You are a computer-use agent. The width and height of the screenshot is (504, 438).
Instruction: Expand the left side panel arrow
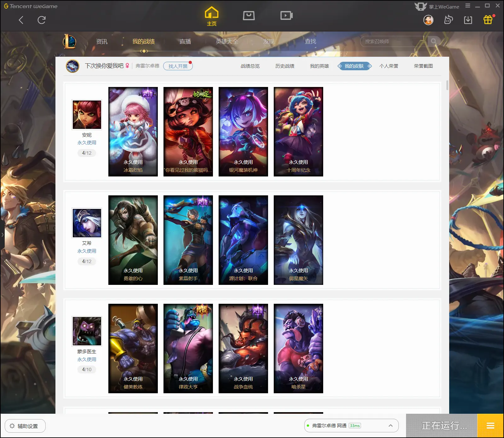coord(2,235)
